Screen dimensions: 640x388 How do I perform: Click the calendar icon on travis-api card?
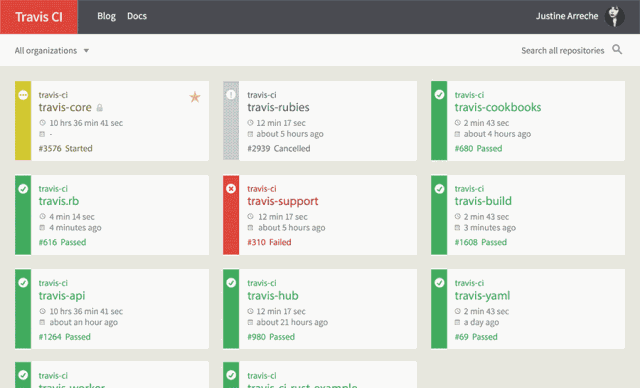42,322
